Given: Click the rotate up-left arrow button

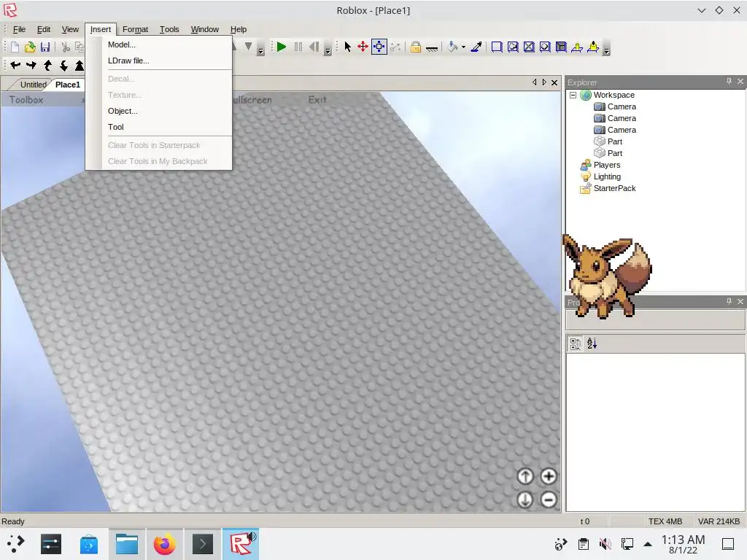Looking at the screenshot, I should pos(47,65).
